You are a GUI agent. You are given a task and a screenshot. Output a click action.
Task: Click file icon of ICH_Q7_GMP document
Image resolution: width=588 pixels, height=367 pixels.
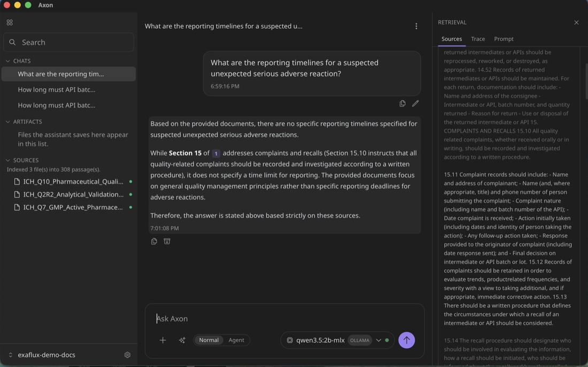point(17,207)
